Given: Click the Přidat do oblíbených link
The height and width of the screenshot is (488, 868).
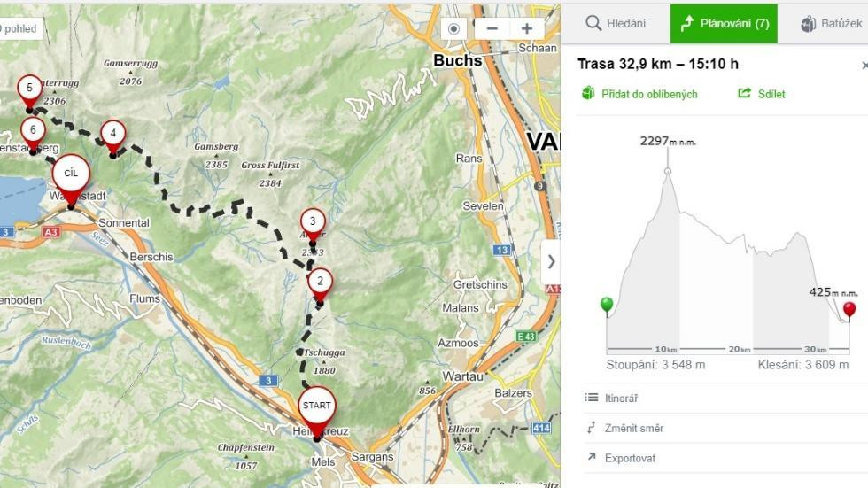Looking at the screenshot, I should click(x=649, y=94).
